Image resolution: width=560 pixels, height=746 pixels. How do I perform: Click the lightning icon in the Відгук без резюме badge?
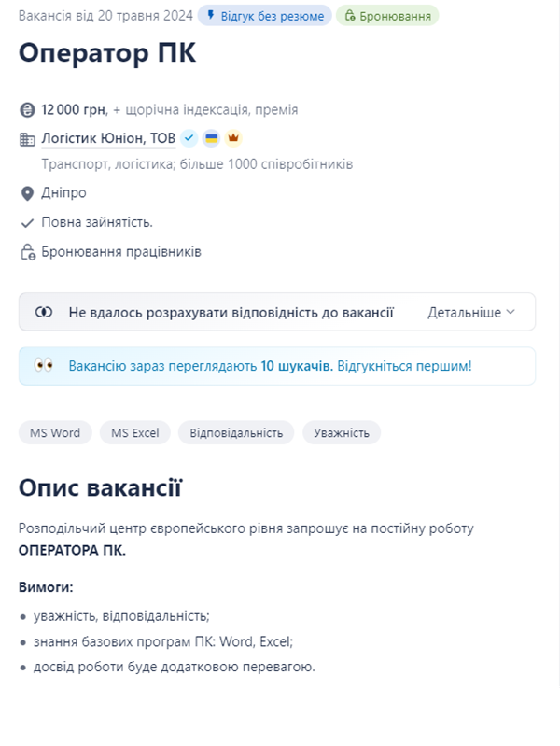211,16
